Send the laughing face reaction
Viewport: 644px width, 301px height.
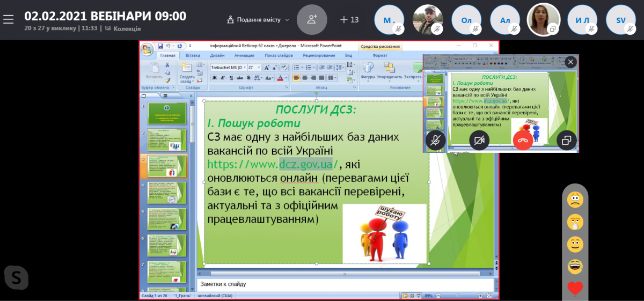coord(575,267)
